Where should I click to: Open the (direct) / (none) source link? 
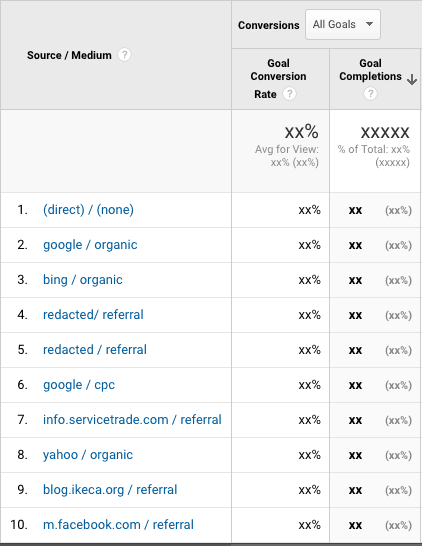[88, 210]
